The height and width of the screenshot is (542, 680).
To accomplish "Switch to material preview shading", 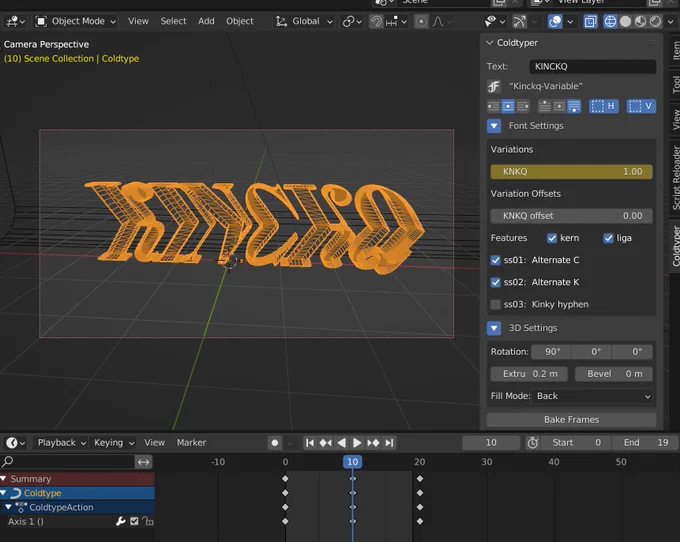I will pyautogui.click(x=641, y=21).
